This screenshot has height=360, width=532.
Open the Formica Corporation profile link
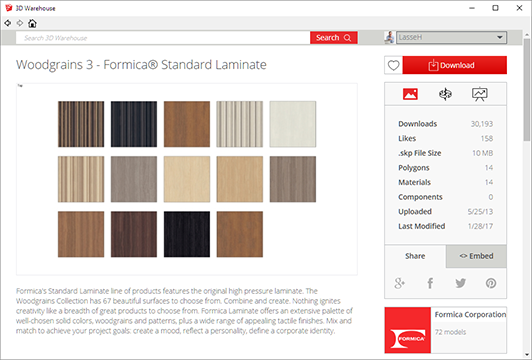pyautogui.click(x=470, y=315)
